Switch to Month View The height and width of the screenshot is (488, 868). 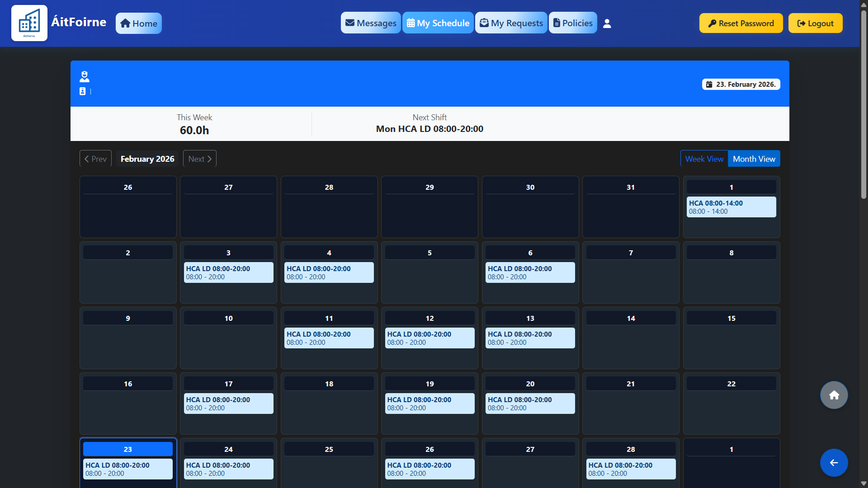pyautogui.click(x=754, y=159)
